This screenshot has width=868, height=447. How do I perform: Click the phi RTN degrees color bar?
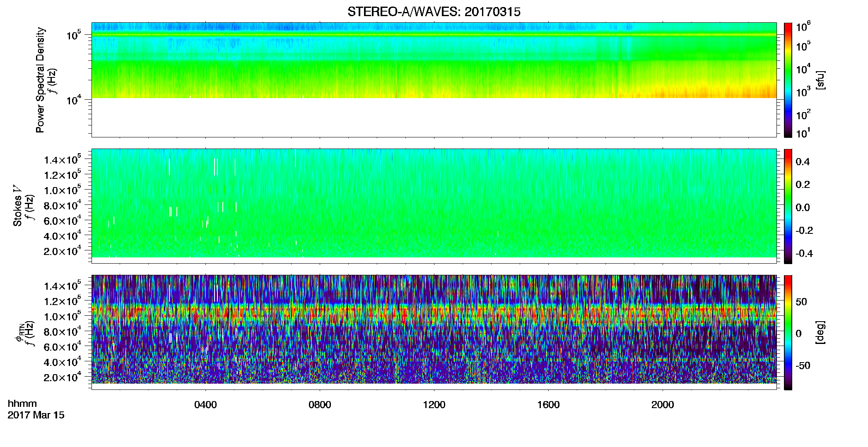(x=788, y=332)
